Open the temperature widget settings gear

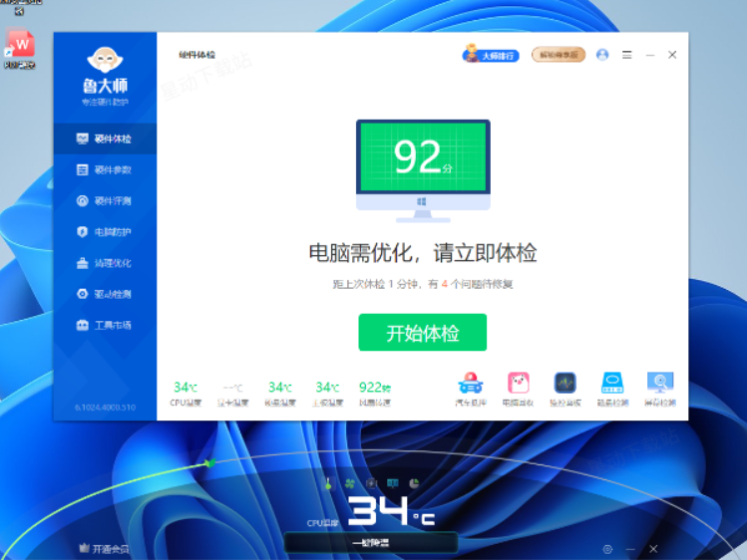(607, 549)
